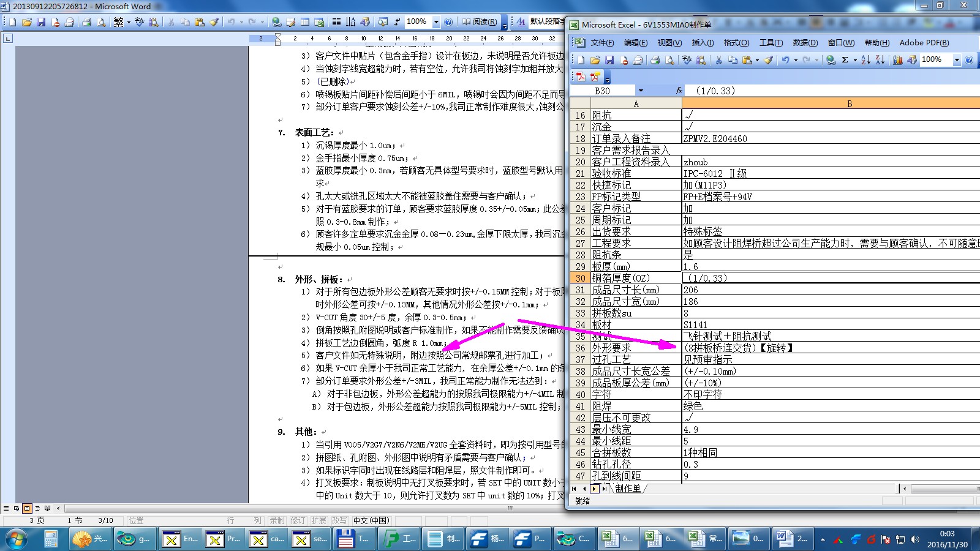The width and height of the screenshot is (980, 551).
Task: Select row 30 header in Excel
Action: pyautogui.click(x=580, y=278)
